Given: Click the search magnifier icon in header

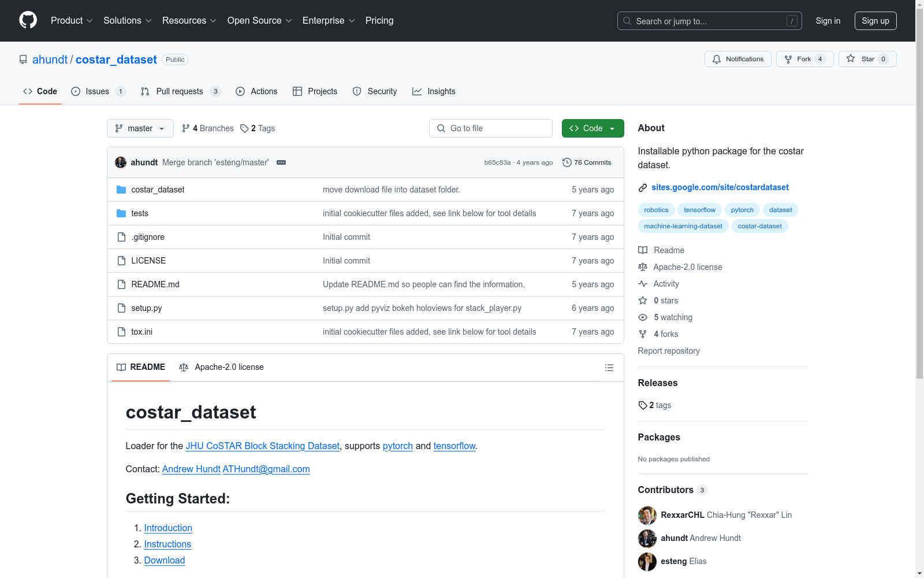Looking at the screenshot, I should (x=627, y=21).
